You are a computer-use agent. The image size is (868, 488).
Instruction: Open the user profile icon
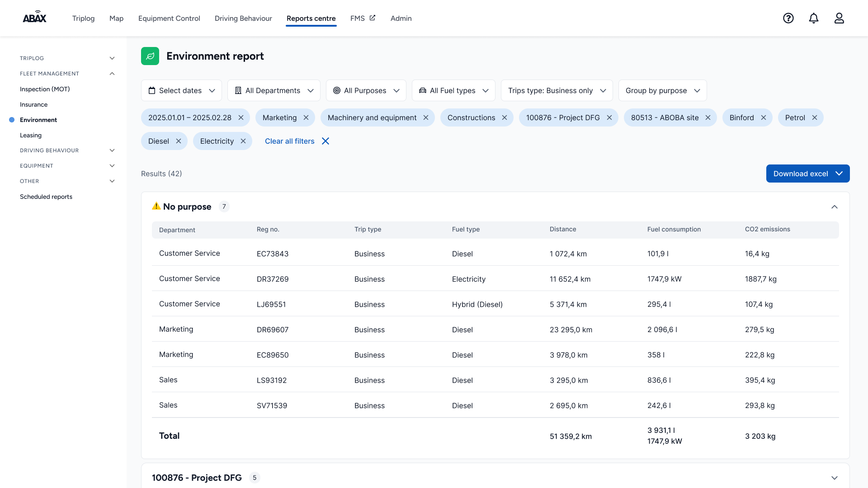[x=839, y=18]
